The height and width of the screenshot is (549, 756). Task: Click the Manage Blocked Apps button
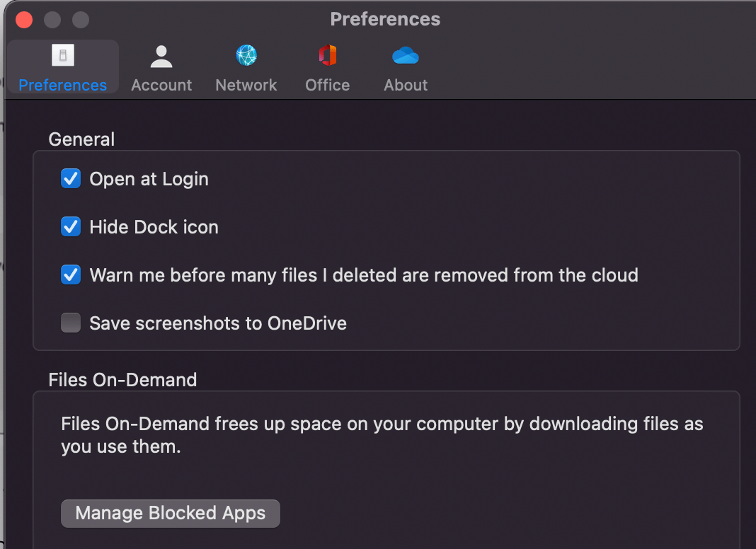point(171,513)
